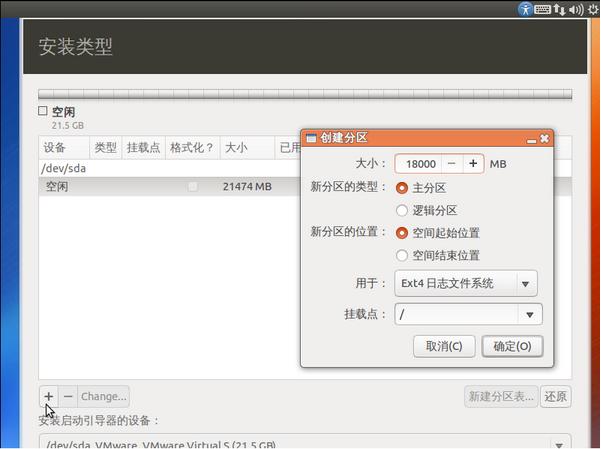The height and width of the screenshot is (449, 601).
Task: Click the minus icon to remove partition
Action: pos(68,396)
